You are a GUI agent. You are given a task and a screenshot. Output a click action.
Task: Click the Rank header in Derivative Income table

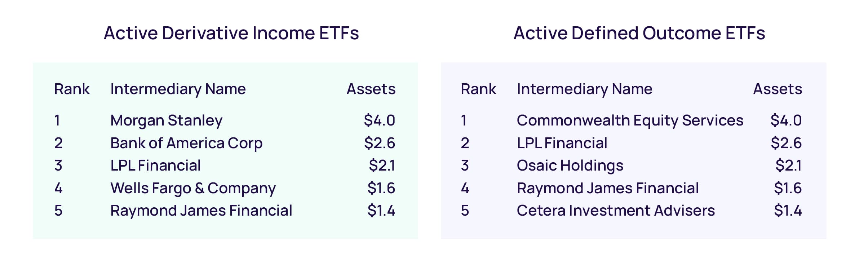tap(72, 89)
